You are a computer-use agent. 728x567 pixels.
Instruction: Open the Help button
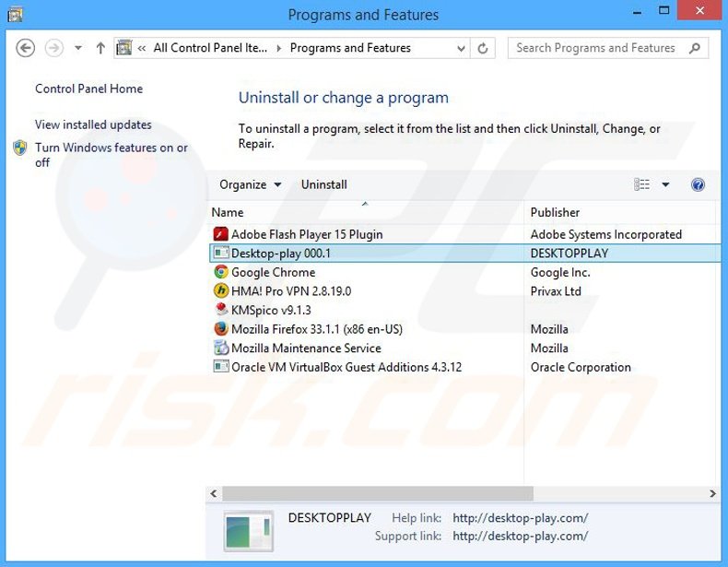click(698, 184)
